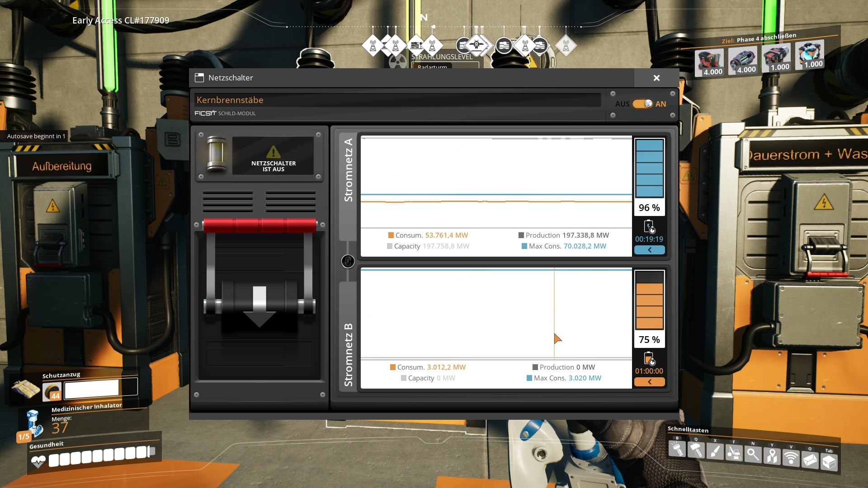Collapse the Stromnetz B battery panel
The image size is (868, 488).
(649, 382)
